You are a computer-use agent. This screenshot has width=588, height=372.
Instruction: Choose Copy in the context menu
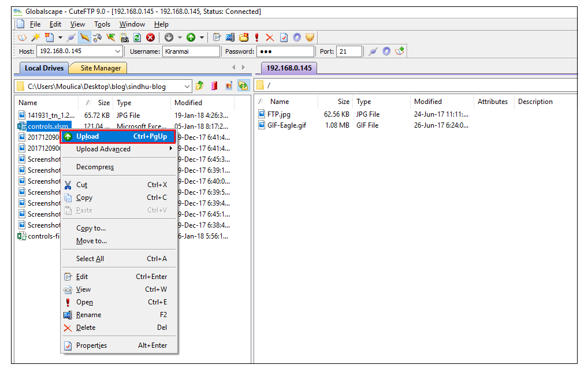click(x=118, y=198)
